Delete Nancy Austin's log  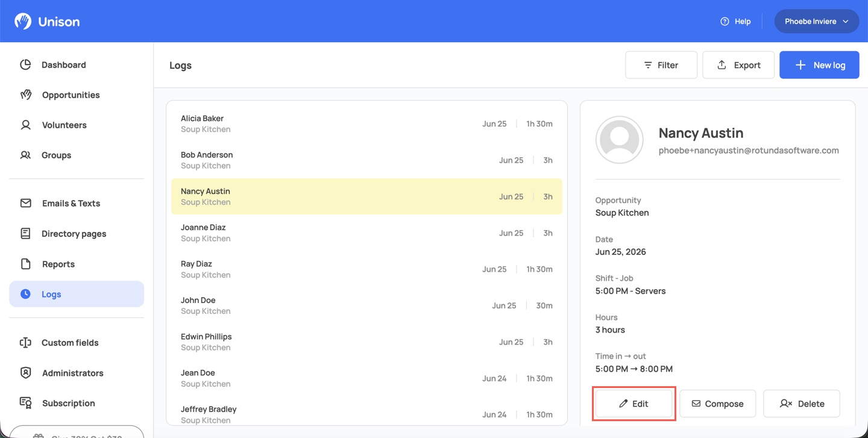coord(802,404)
